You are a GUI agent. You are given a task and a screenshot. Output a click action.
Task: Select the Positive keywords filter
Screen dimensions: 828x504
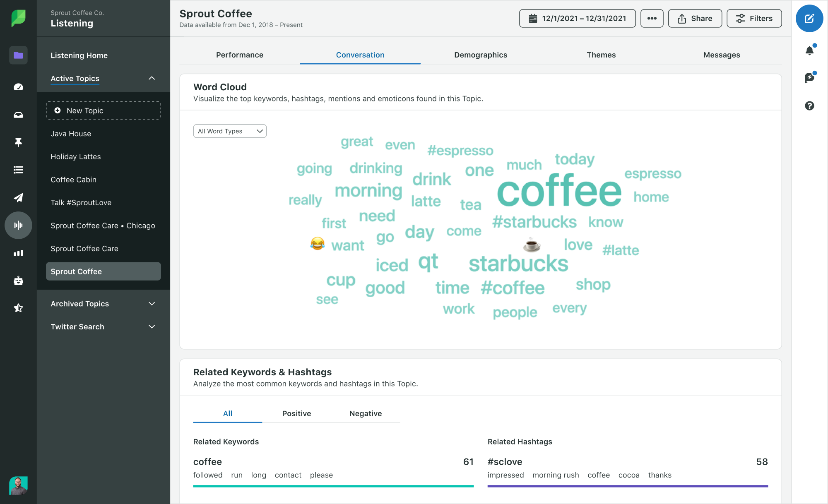pyautogui.click(x=296, y=413)
